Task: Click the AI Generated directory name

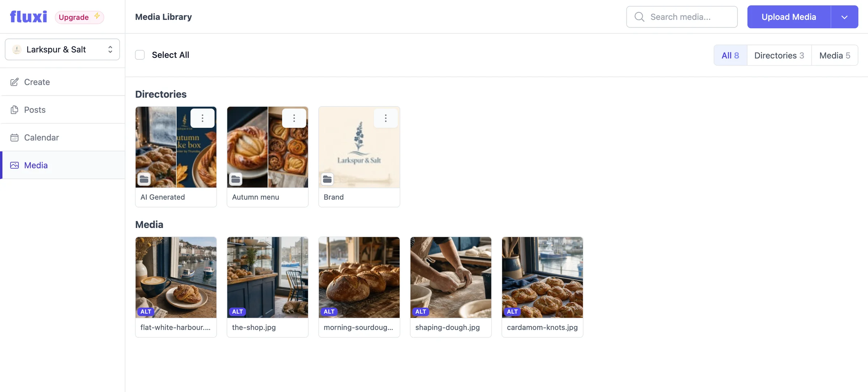Action: tap(163, 197)
